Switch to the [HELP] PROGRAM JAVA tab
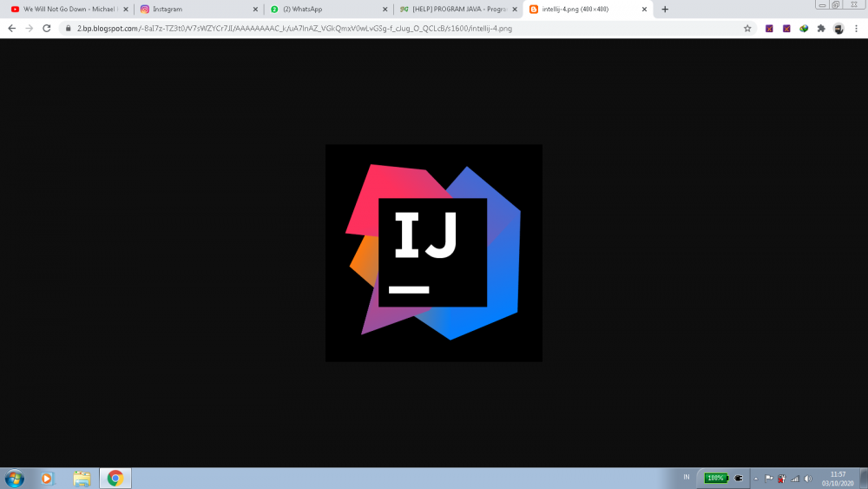 457,9
